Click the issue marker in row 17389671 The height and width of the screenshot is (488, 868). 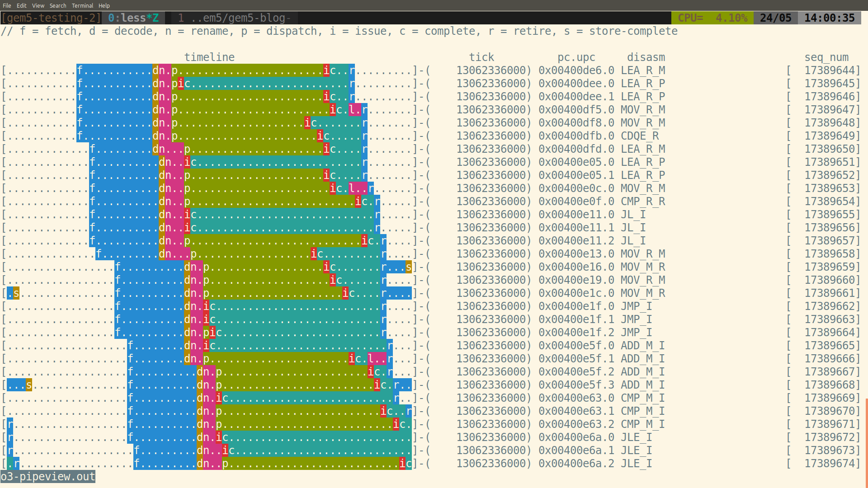(x=396, y=424)
